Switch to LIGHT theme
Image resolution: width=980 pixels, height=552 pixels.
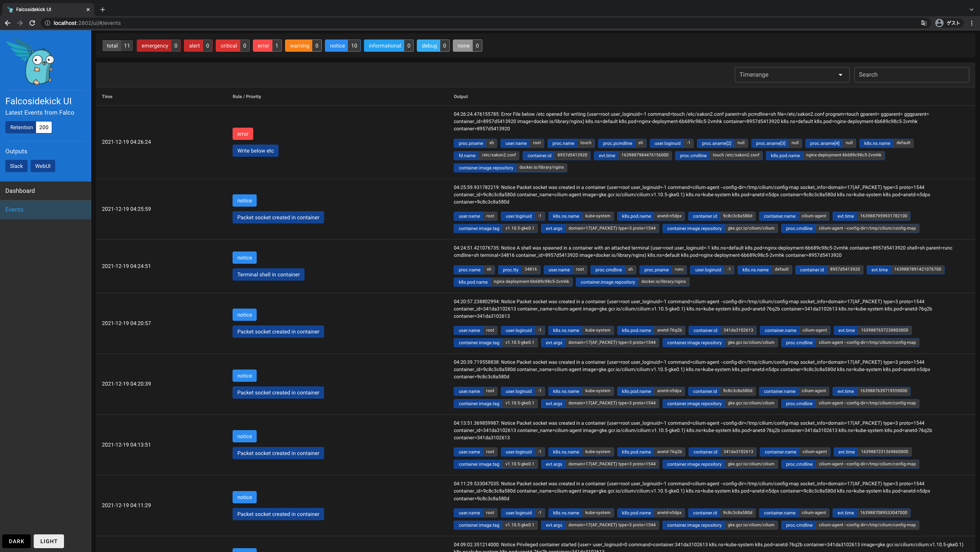tap(49, 541)
